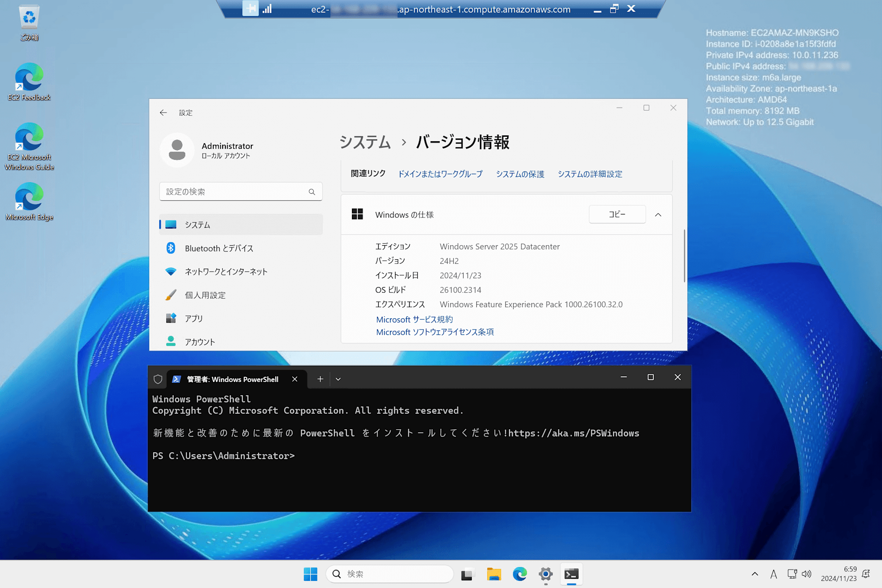Maximize the Settings window
This screenshot has width=882, height=588.
646,108
